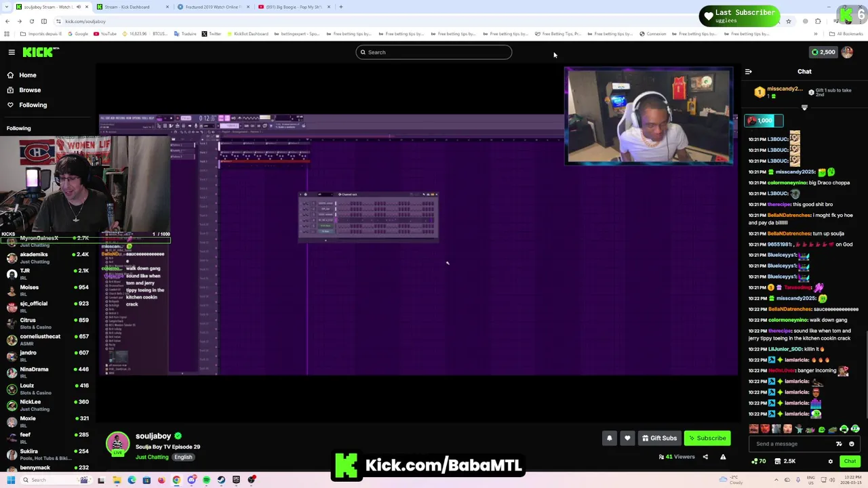The height and width of the screenshot is (488, 868).
Task: Click the Windows taskbar search box
Action: (x=57, y=480)
